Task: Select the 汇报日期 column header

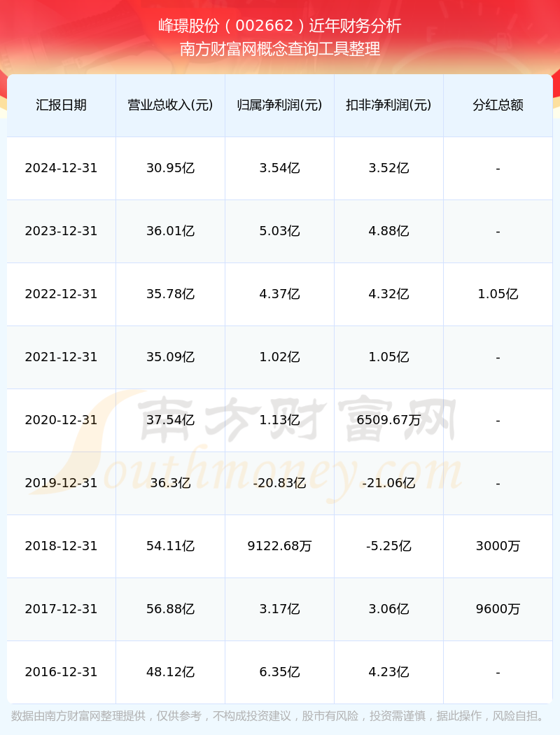Action: [x=62, y=105]
